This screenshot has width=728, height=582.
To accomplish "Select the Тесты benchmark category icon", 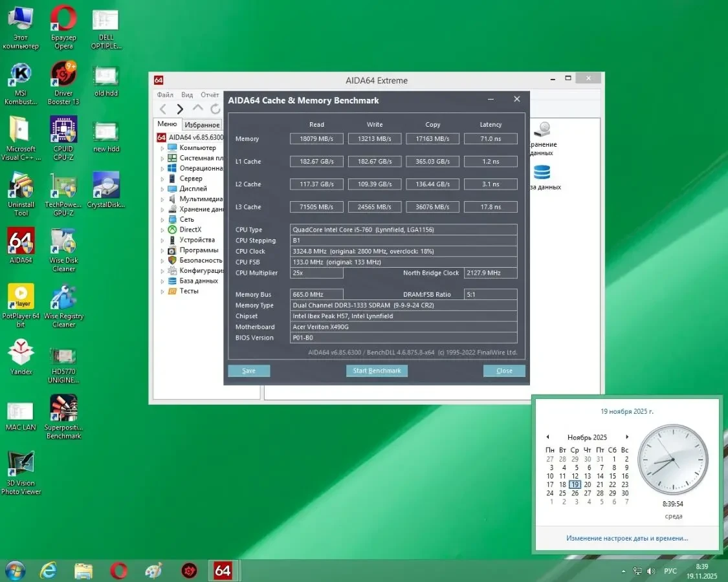I will click(172, 291).
